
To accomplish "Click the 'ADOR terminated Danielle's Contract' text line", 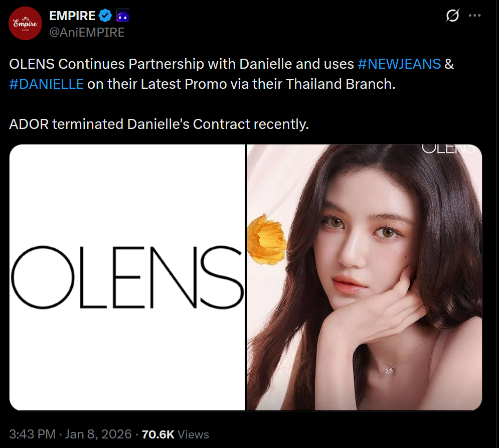I will 159,124.
